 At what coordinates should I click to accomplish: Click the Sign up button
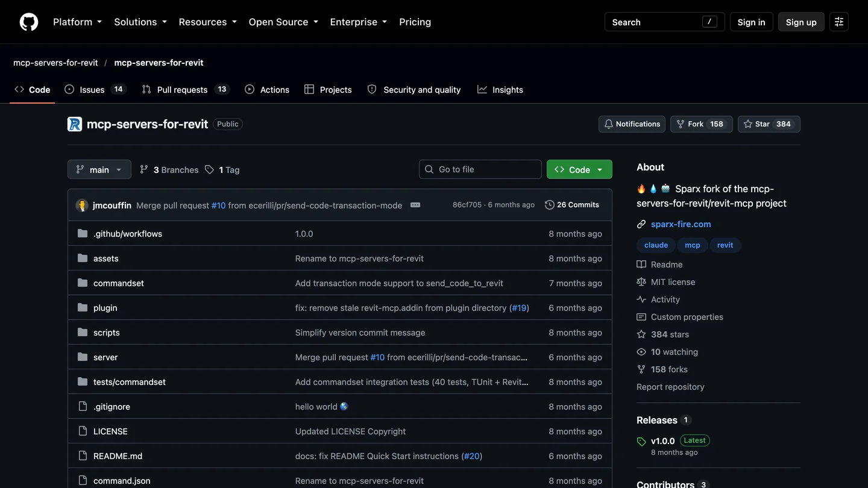point(801,22)
